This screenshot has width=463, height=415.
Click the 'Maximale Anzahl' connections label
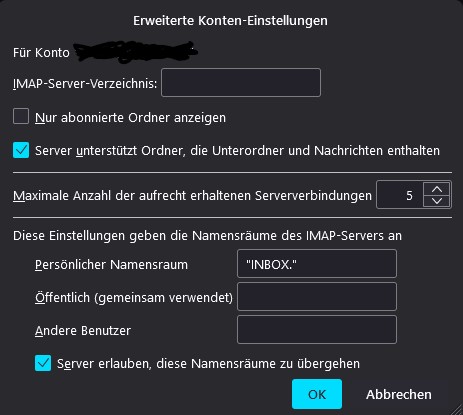tap(192, 196)
